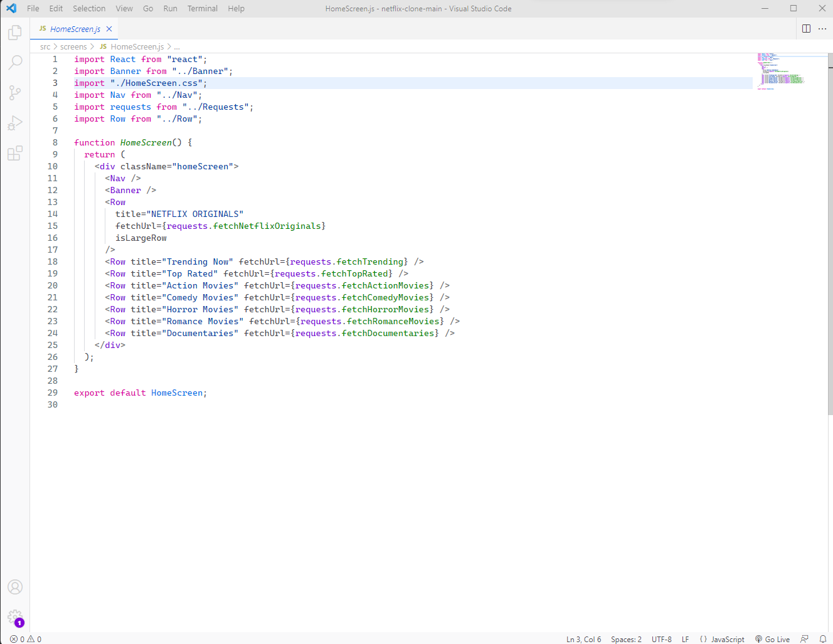Click line number 8 in gutter
This screenshot has width=833, height=644.
[x=55, y=142]
